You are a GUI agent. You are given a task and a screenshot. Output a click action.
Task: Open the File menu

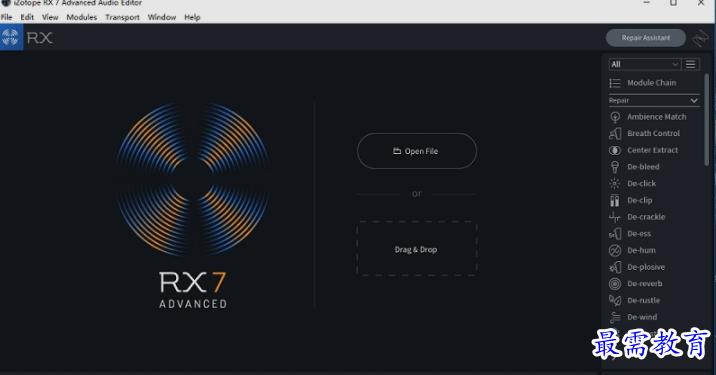pyautogui.click(x=6, y=17)
